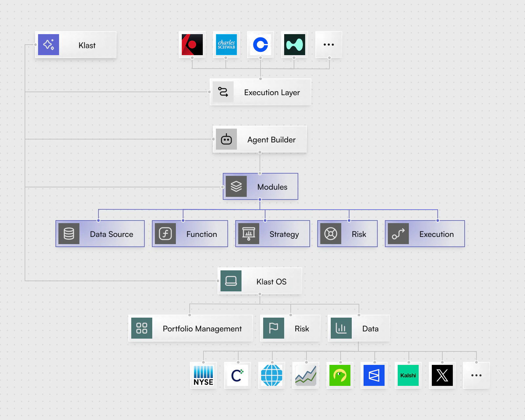This screenshot has width=525, height=420.
Task: Click the line chart data tile
Action: coord(306,375)
